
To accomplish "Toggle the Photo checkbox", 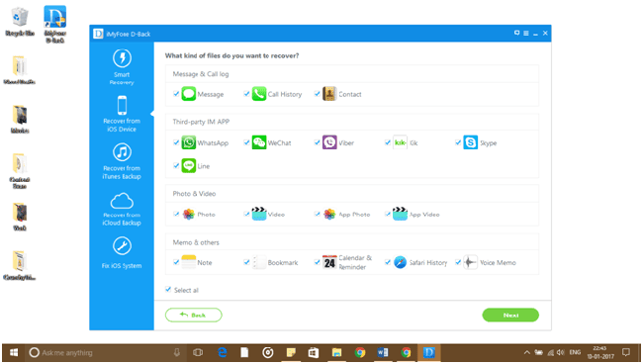I will click(x=176, y=214).
